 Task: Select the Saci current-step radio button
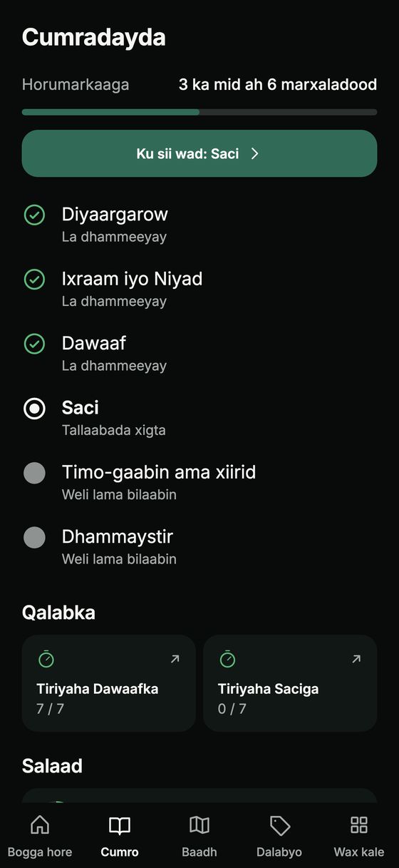[x=34, y=409]
